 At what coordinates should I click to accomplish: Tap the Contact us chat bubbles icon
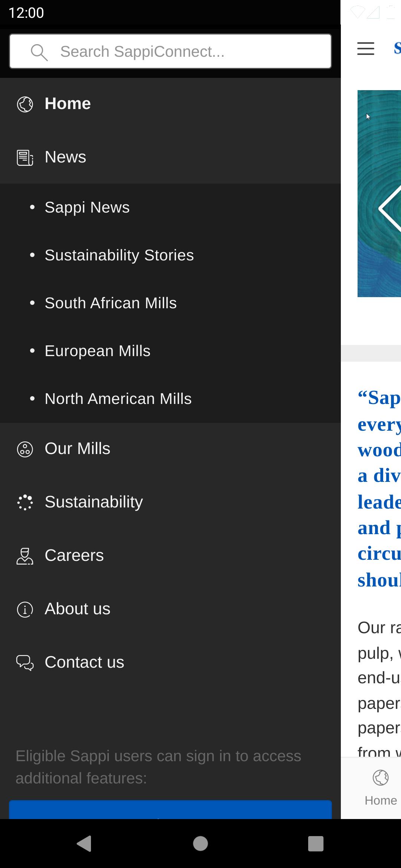pos(25,663)
